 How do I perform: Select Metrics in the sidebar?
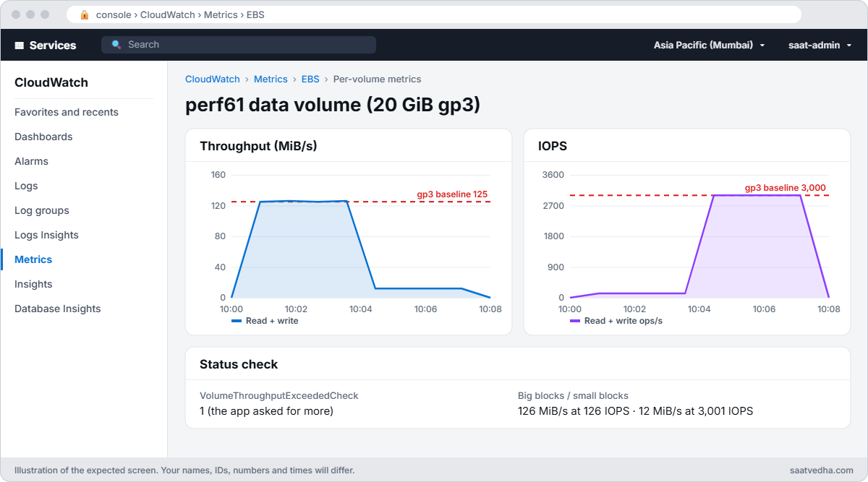[33, 259]
